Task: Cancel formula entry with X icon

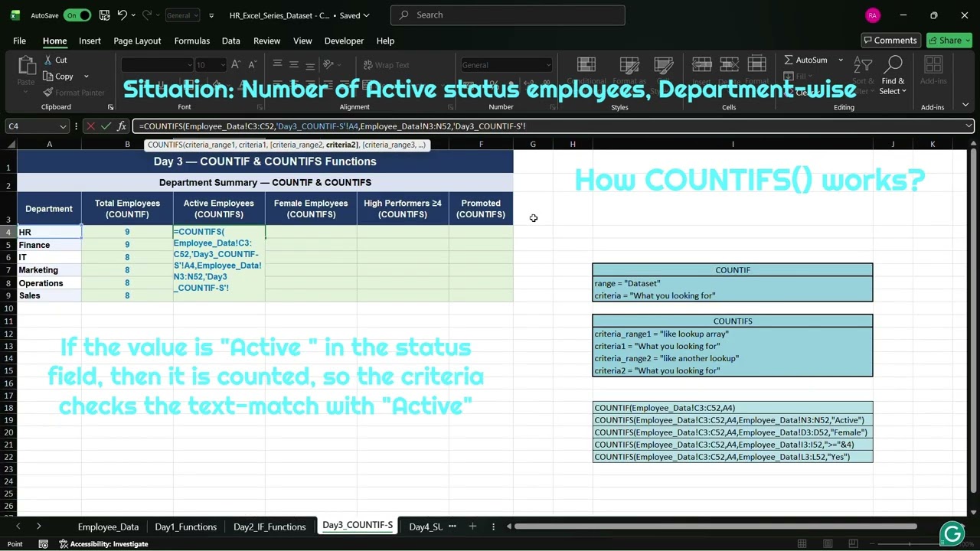Action: [x=90, y=126]
